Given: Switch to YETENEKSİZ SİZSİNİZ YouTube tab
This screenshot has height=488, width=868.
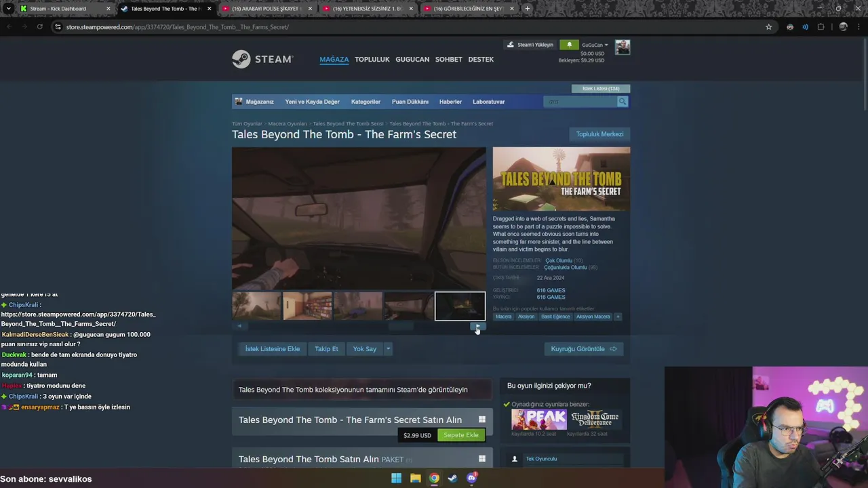Looking at the screenshot, I should coord(367,9).
